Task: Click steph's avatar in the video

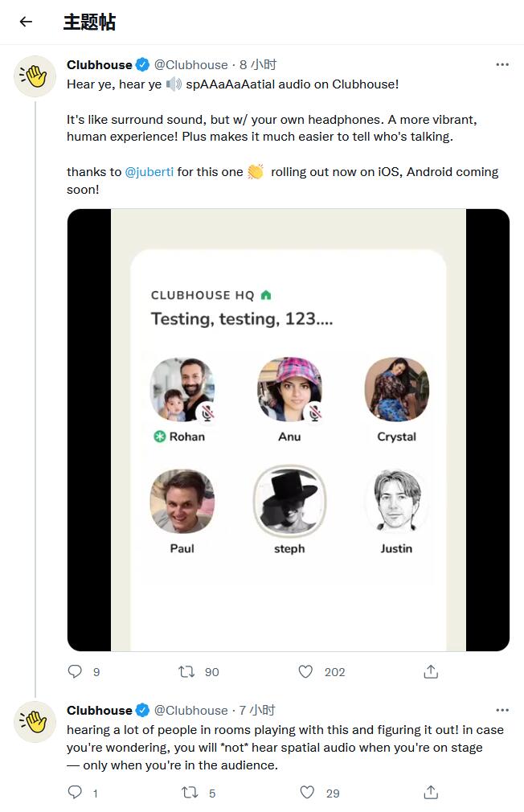Action: coord(289,500)
